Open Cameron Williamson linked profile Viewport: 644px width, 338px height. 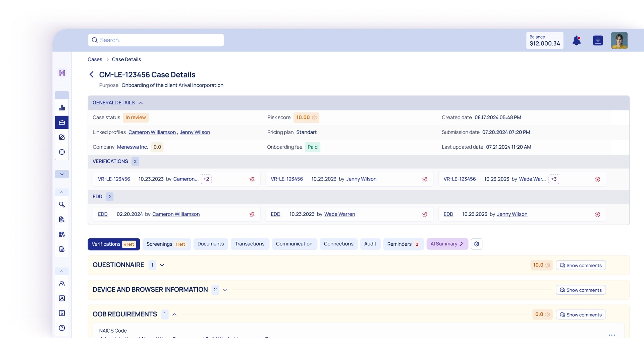152,132
